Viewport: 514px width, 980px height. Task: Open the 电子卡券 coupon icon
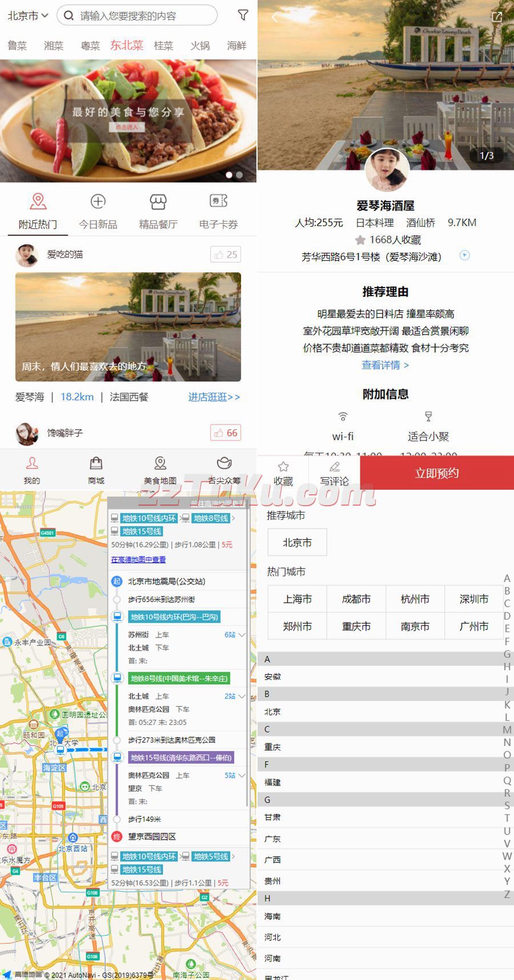[219, 202]
